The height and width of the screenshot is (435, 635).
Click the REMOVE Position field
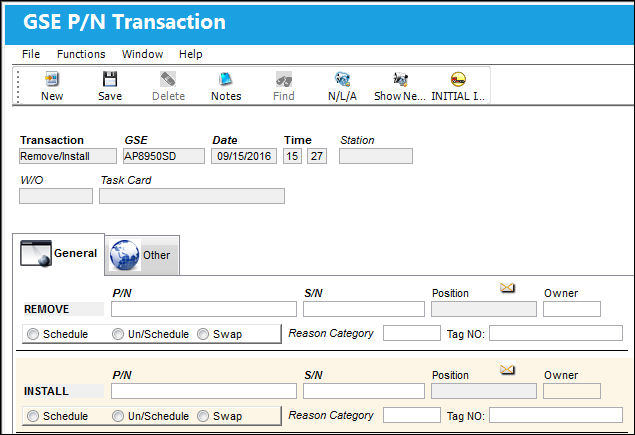(x=484, y=309)
